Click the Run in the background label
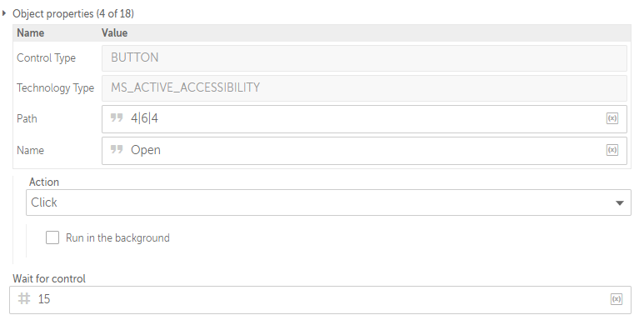This screenshot has width=644, height=330. pos(117,238)
